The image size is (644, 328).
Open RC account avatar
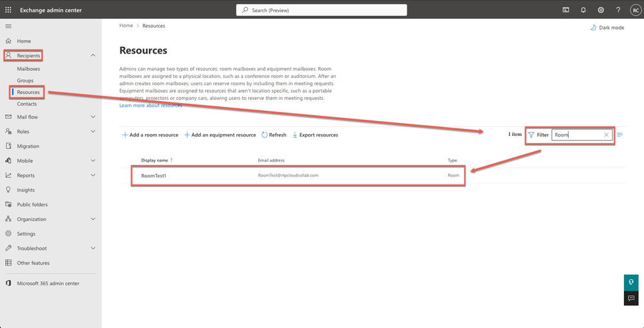coord(635,10)
